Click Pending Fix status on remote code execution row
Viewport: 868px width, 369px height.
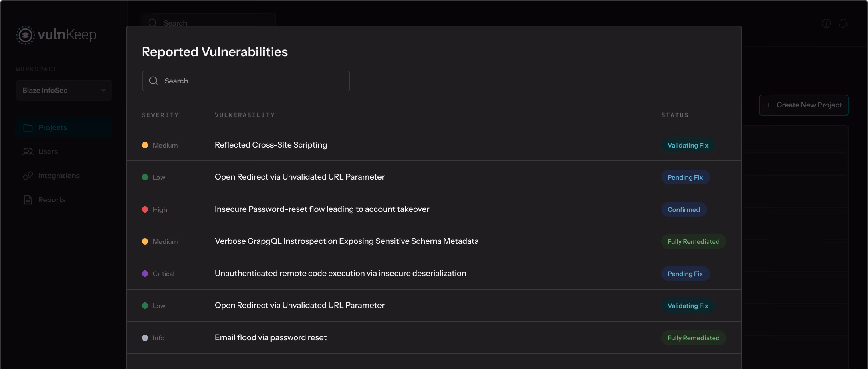(685, 274)
